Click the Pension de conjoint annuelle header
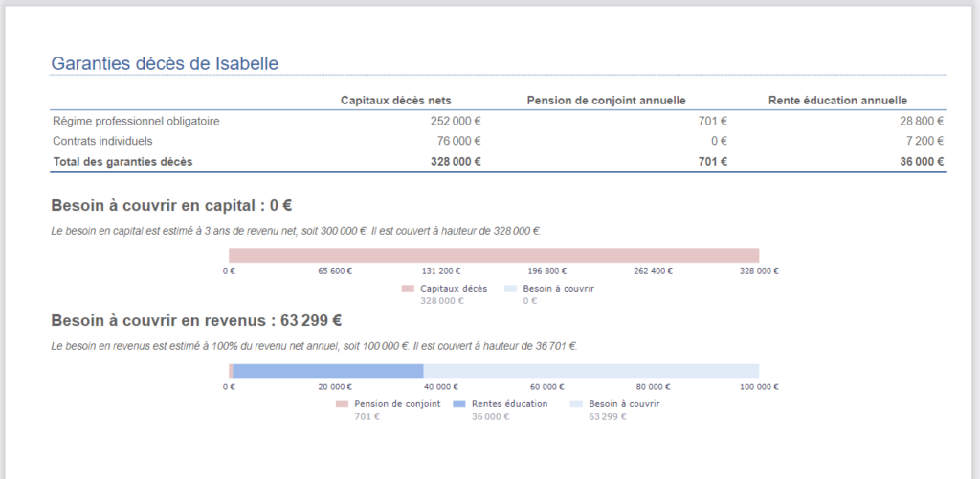This screenshot has height=479, width=980. click(x=606, y=101)
